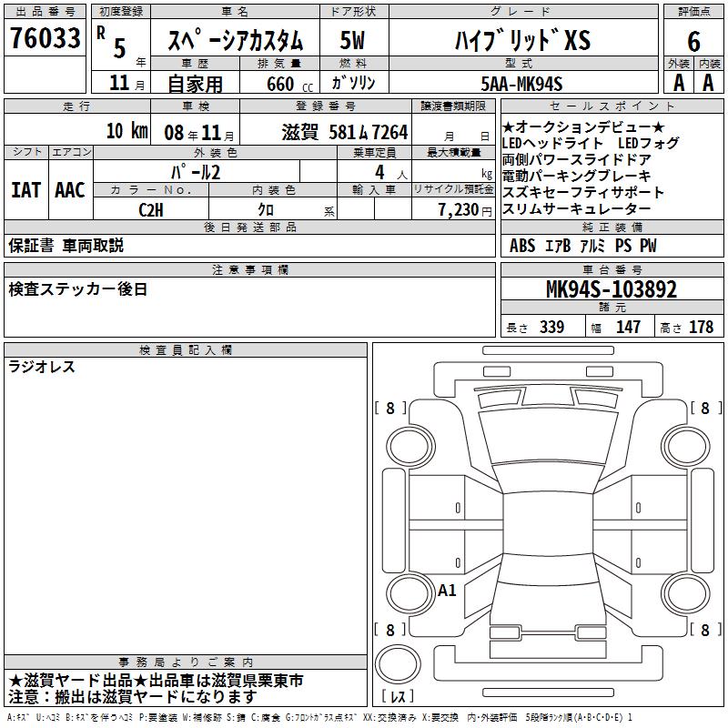Select the line LEDヘッドライト LEDフォグ
728x728 pixels.
[x=591, y=143]
